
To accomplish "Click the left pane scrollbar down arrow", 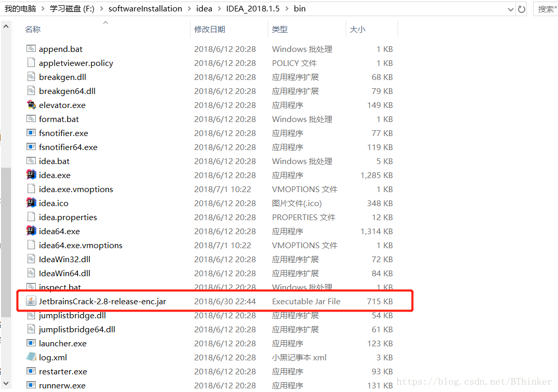I will (x=6, y=383).
